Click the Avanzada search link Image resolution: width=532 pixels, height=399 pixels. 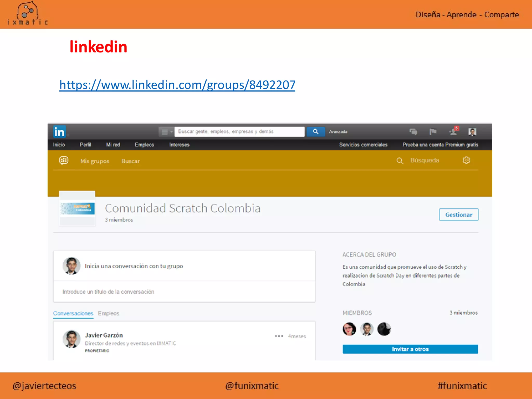point(338,132)
